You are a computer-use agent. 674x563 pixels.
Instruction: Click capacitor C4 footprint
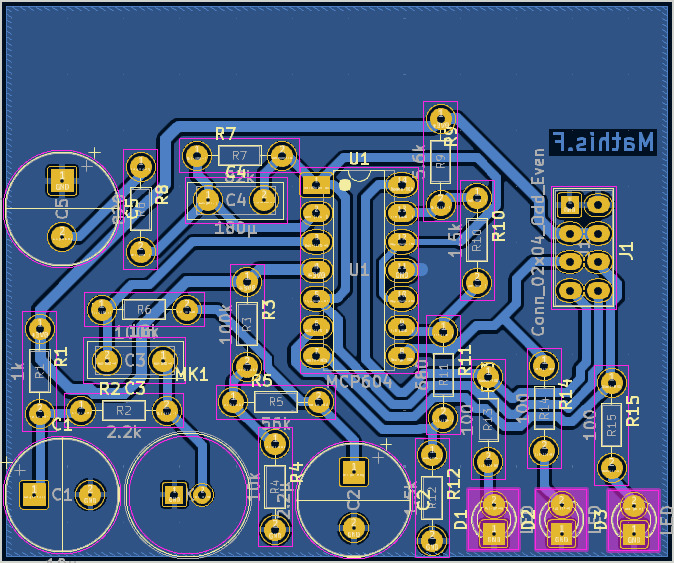tap(236, 201)
